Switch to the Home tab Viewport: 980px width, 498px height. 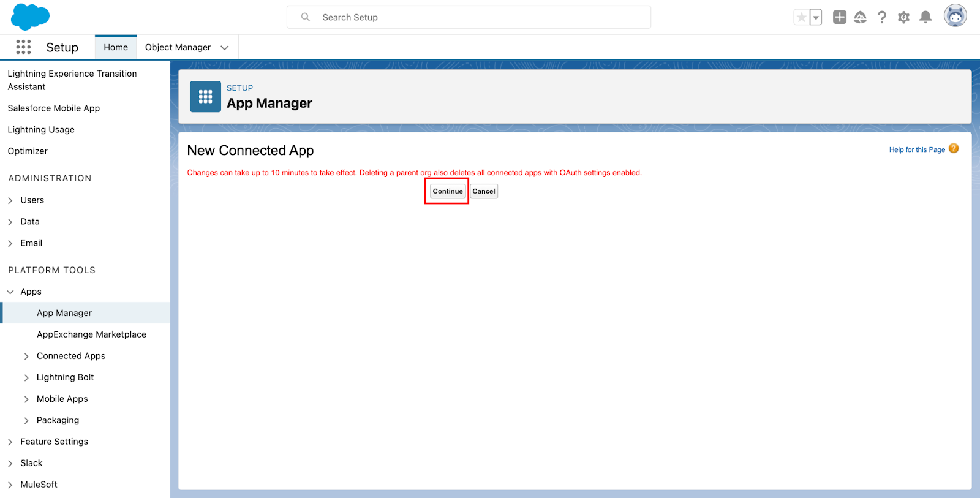(x=116, y=47)
